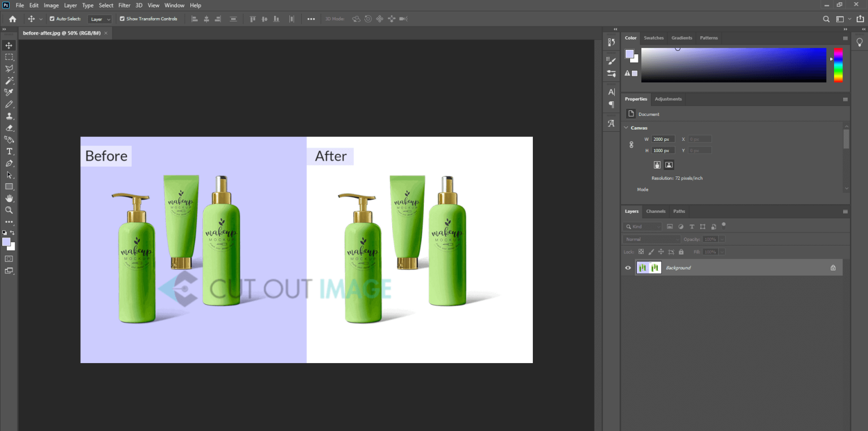Select the Lasso tool

[8, 69]
